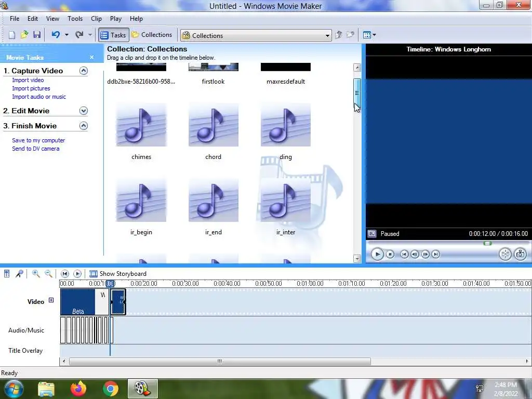Open a project using the folder icon

[24, 35]
